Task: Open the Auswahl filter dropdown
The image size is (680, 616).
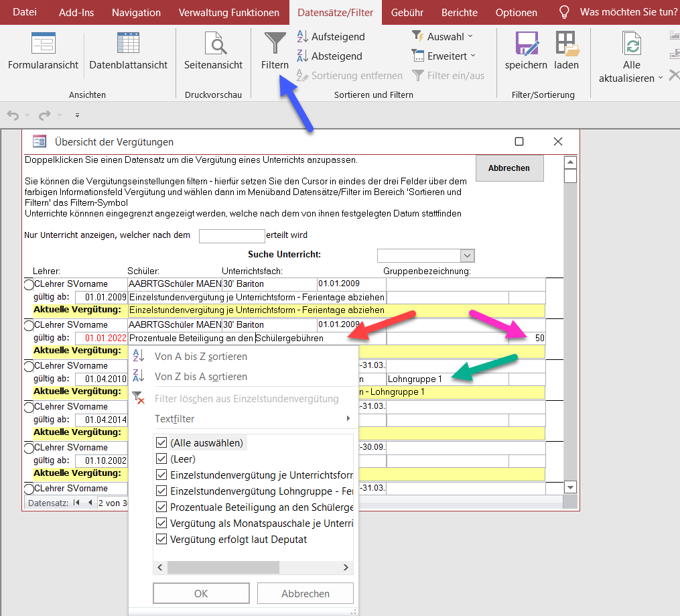Action: 442,36
